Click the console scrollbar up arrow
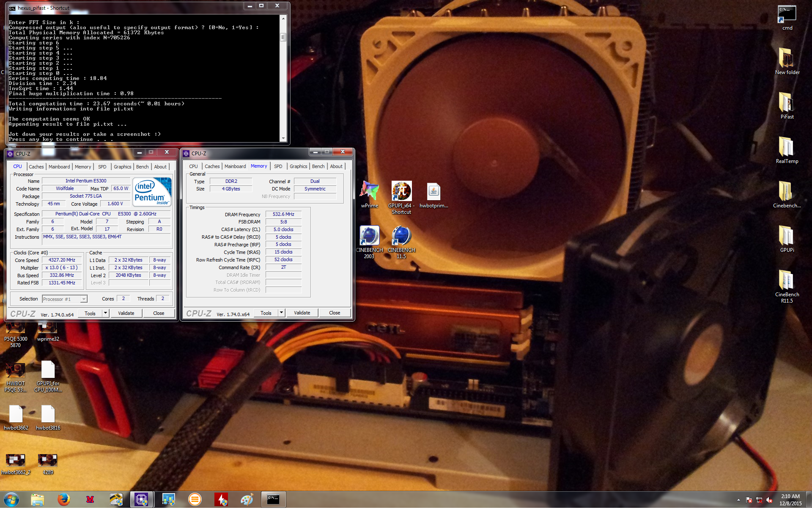The width and height of the screenshot is (812, 518). [283, 18]
